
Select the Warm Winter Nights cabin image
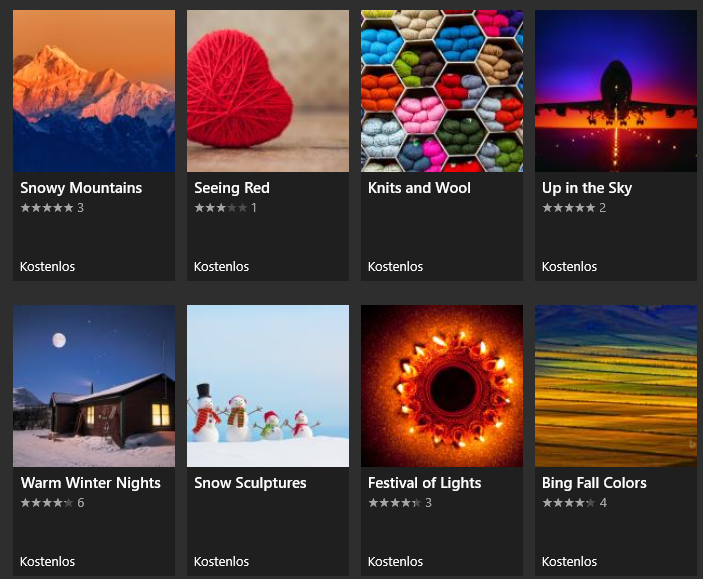click(94, 386)
